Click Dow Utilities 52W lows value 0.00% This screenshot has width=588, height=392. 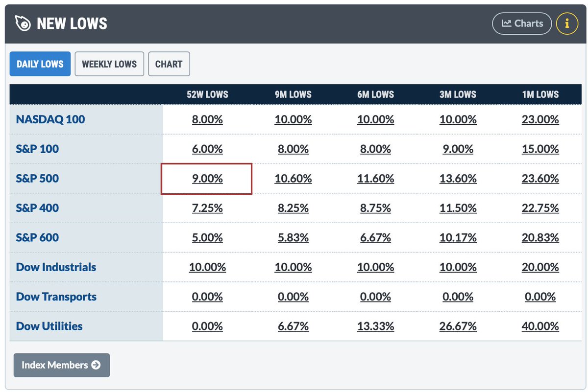pyautogui.click(x=207, y=326)
